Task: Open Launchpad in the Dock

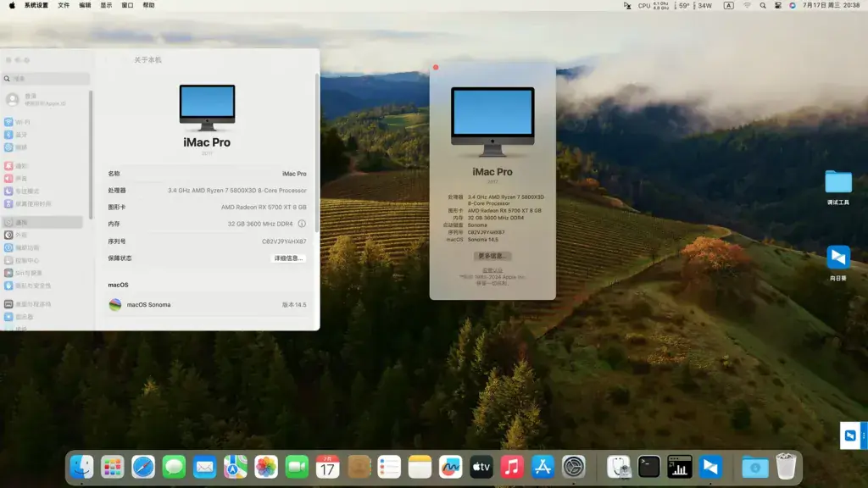Action: (113, 467)
